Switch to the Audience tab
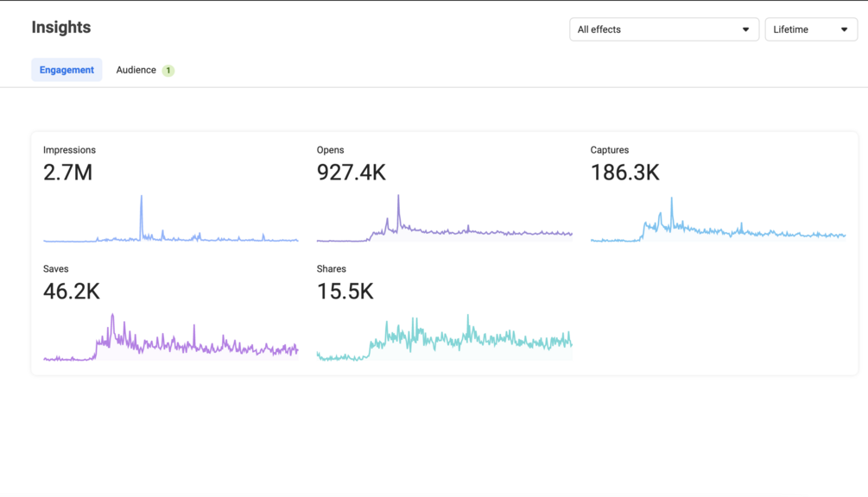The height and width of the screenshot is (497, 868). [136, 70]
